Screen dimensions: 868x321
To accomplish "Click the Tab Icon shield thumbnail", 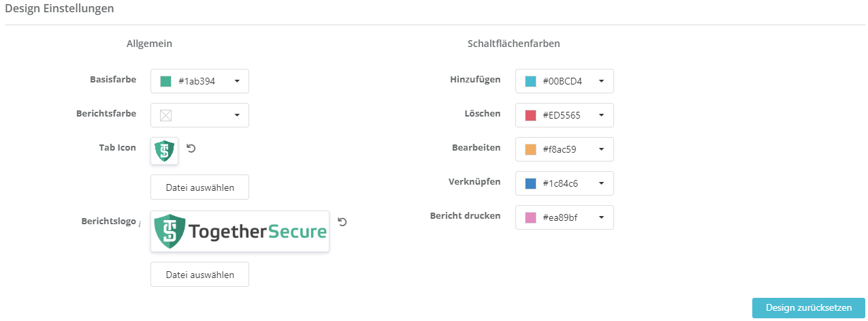I will coord(164,151).
